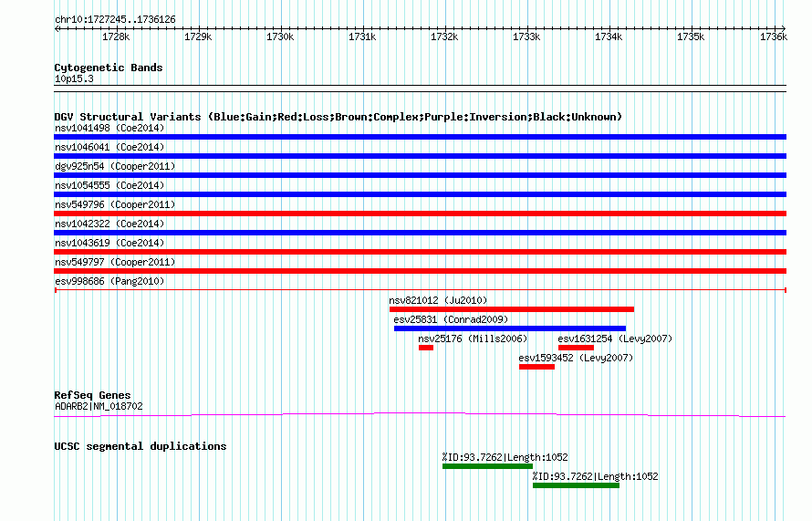
Task: Click the esv998686 (Pang2010) text label
Action: pos(109,281)
